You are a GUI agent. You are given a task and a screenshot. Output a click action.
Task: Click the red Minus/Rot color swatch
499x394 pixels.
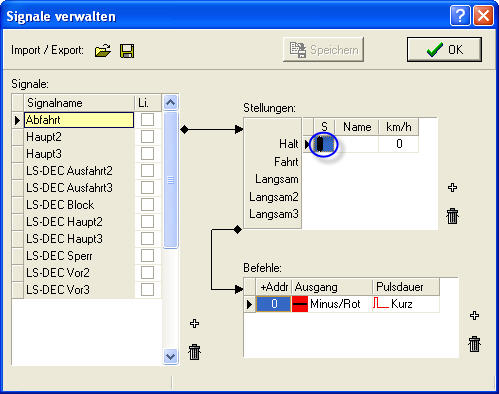300,304
